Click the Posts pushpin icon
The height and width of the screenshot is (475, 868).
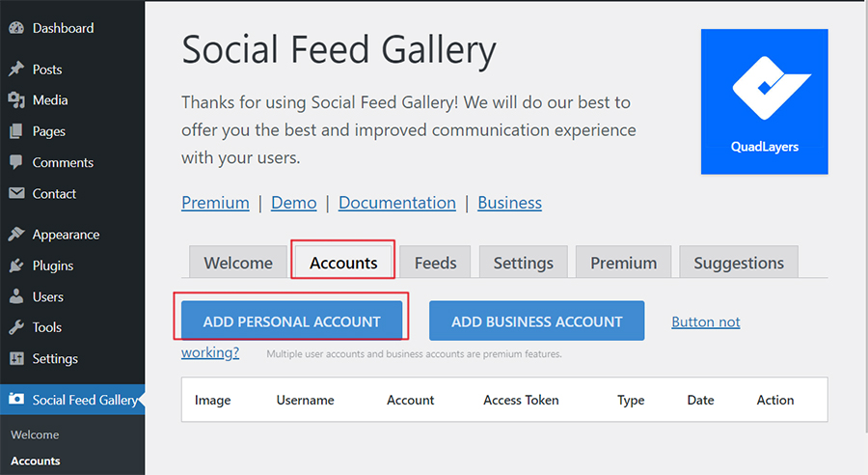(16, 70)
